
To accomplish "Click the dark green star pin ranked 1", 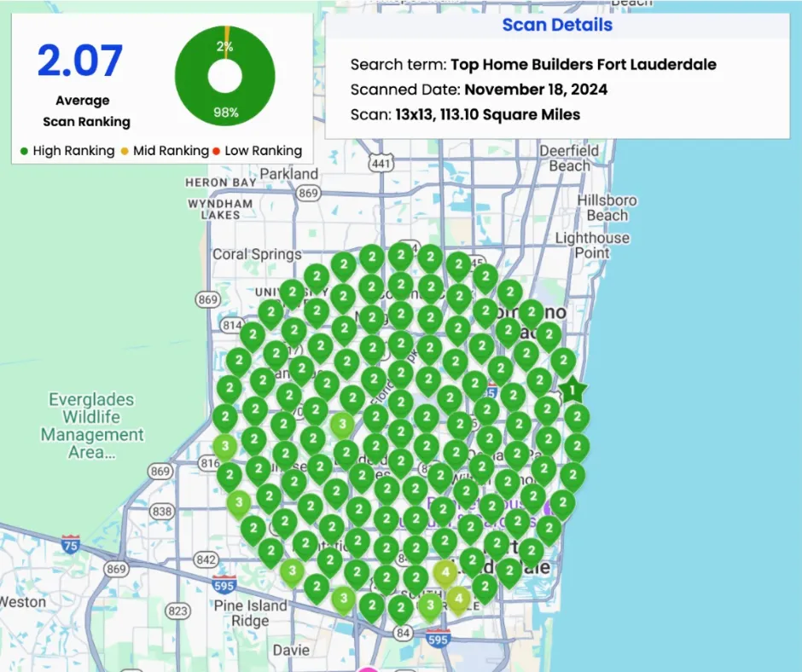I will (x=572, y=391).
